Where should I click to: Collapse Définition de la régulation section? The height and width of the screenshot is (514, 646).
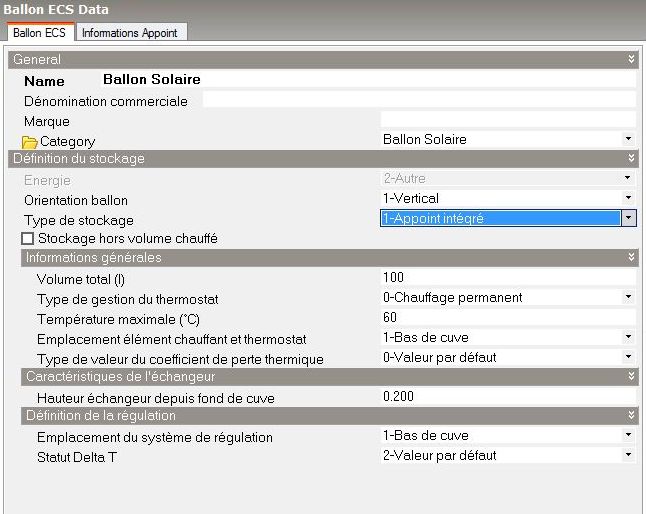point(631,415)
